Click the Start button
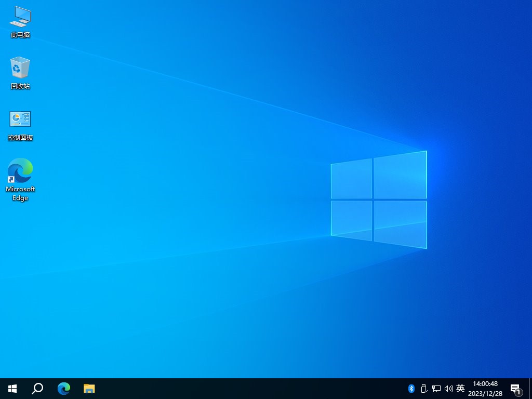The width and height of the screenshot is (532, 399). (12, 388)
